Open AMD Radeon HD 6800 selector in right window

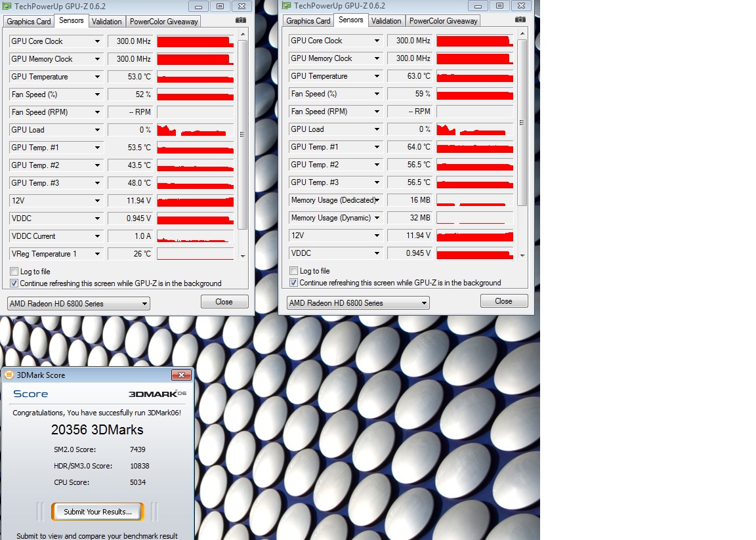pos(358,302)
